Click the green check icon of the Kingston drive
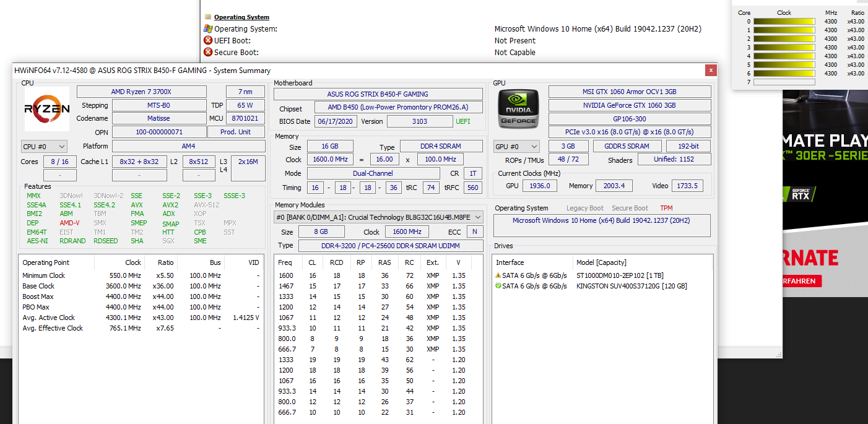The image size is (868, 424). coord(498,286)
